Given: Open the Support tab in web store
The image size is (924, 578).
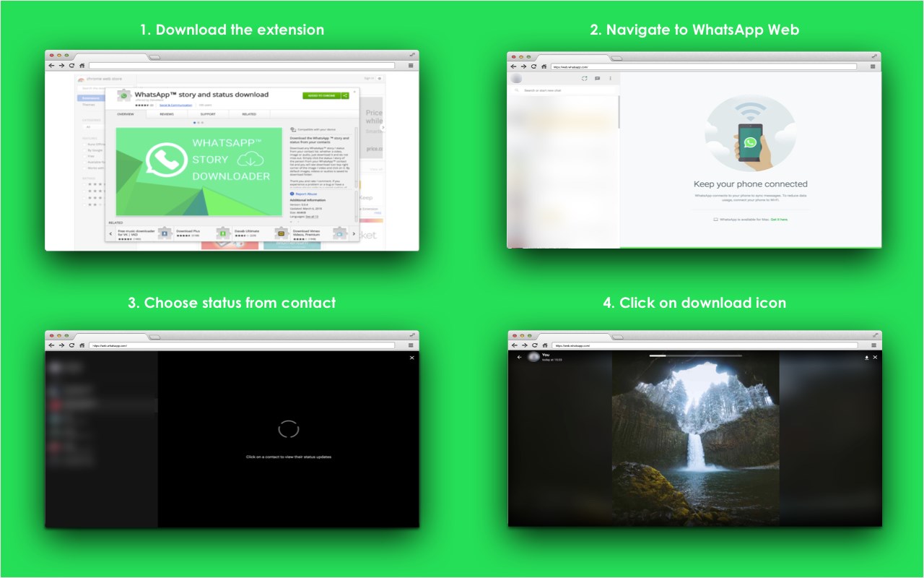Looking at the screenshot, I should (x=208, y=114).
